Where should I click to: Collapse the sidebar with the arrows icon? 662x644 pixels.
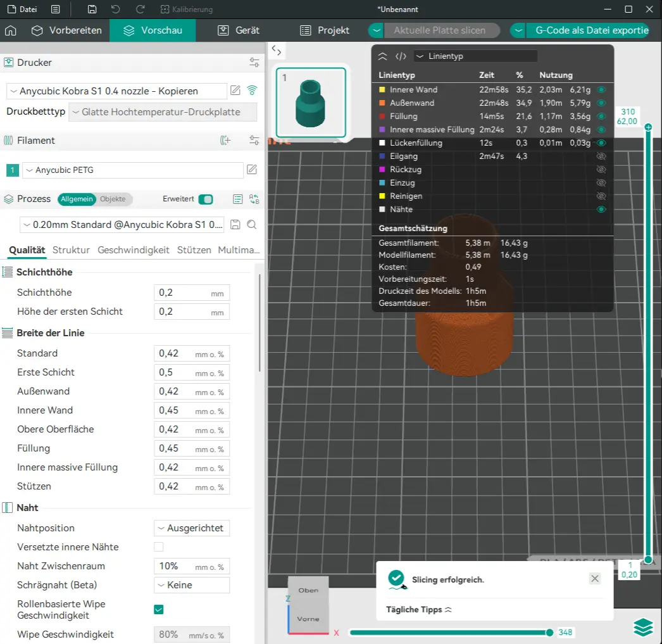[x=277, y=51]
